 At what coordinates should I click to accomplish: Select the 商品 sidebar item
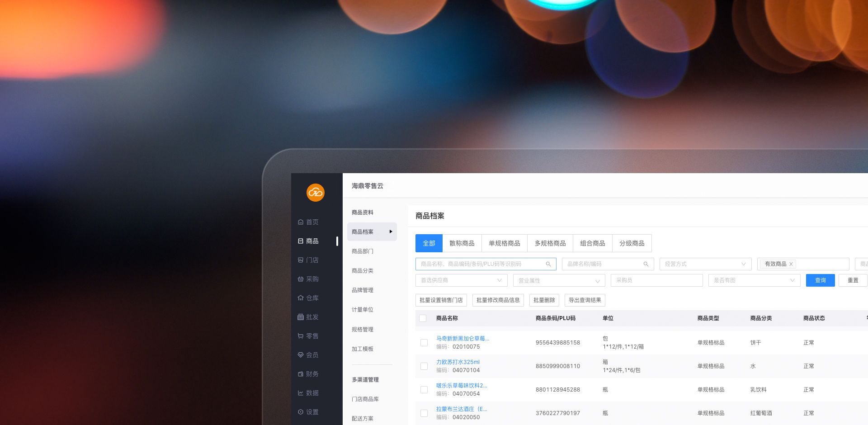click(308, 241)
